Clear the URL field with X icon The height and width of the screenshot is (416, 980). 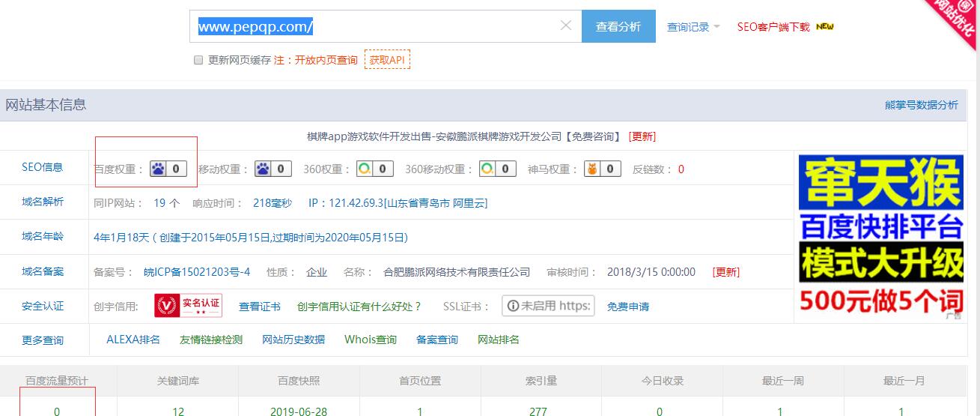coord(566,25)
